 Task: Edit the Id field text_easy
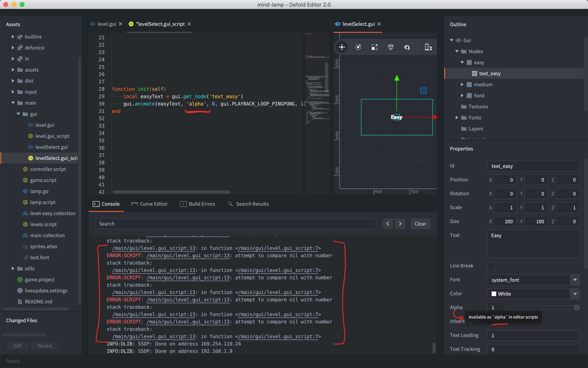[533, 166]
